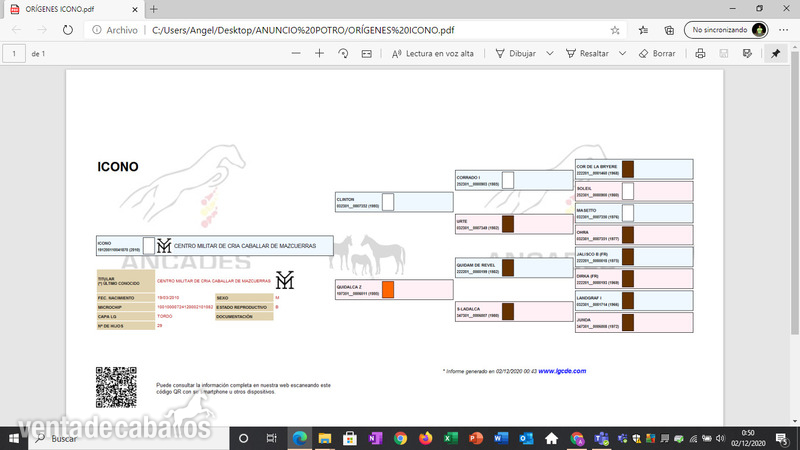Expand Resaltar color options dropdown
The image size is (800, 450).
point(622,53)
